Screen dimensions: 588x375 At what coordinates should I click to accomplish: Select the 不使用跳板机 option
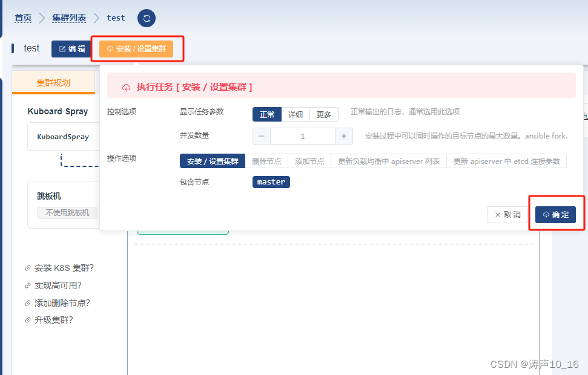click(67, 214)
